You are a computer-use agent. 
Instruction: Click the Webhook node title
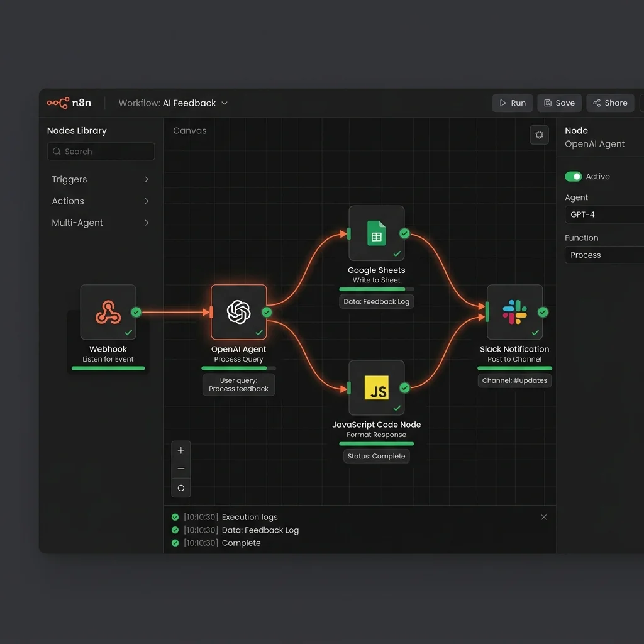tap(108, 349)
